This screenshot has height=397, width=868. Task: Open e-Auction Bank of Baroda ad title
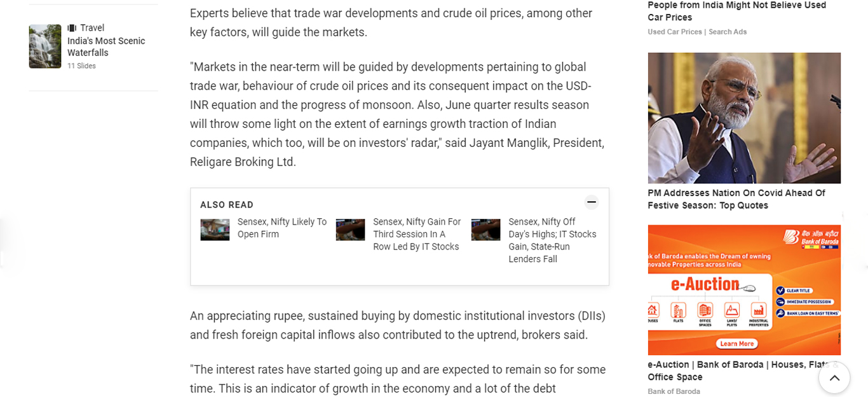coord(737,370)
